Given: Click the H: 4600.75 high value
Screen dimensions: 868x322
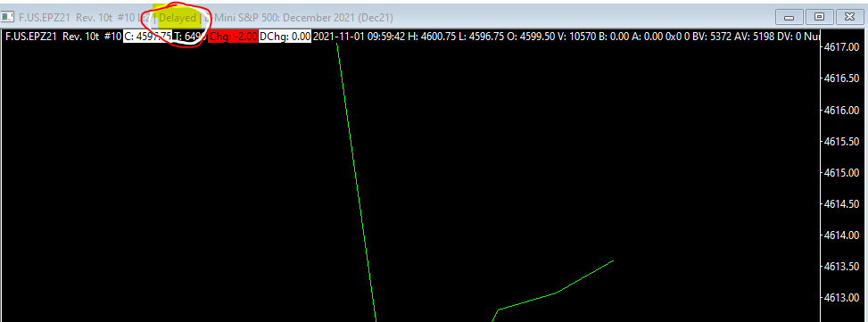Looking at the screenshot, I should point(433,37).
